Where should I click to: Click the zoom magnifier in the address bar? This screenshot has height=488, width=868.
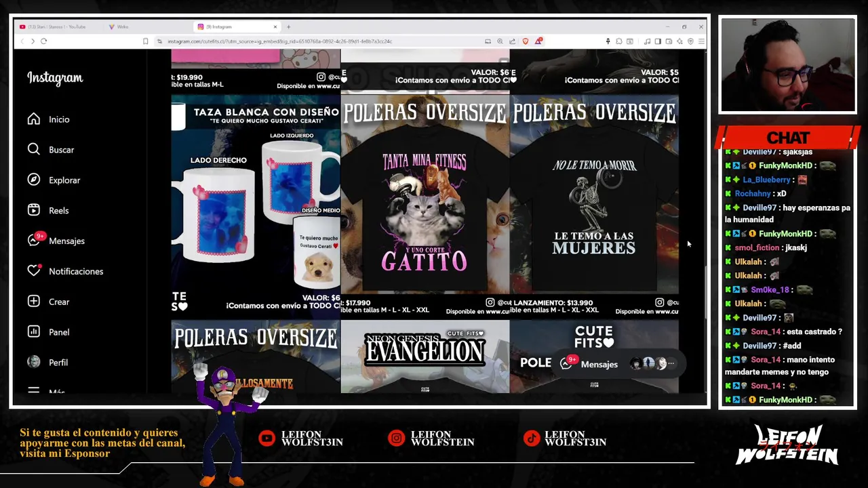pos(500,41)
